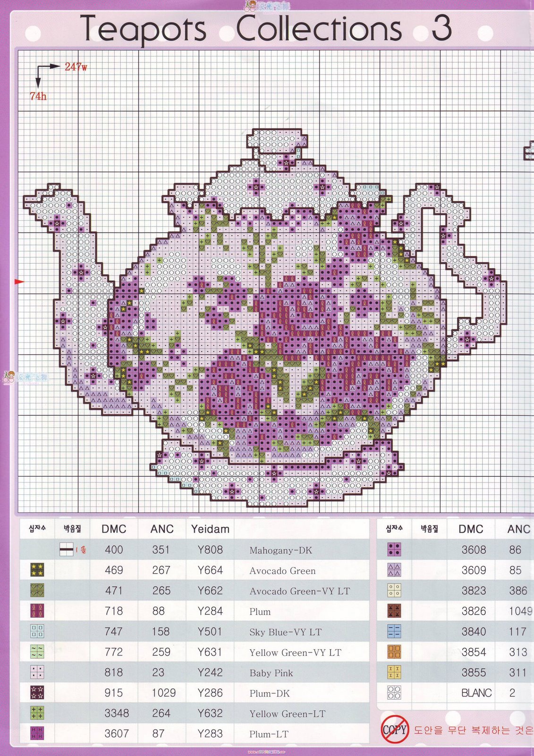Click the Avocado Green star symbol swatch

(x=37, y=570)
